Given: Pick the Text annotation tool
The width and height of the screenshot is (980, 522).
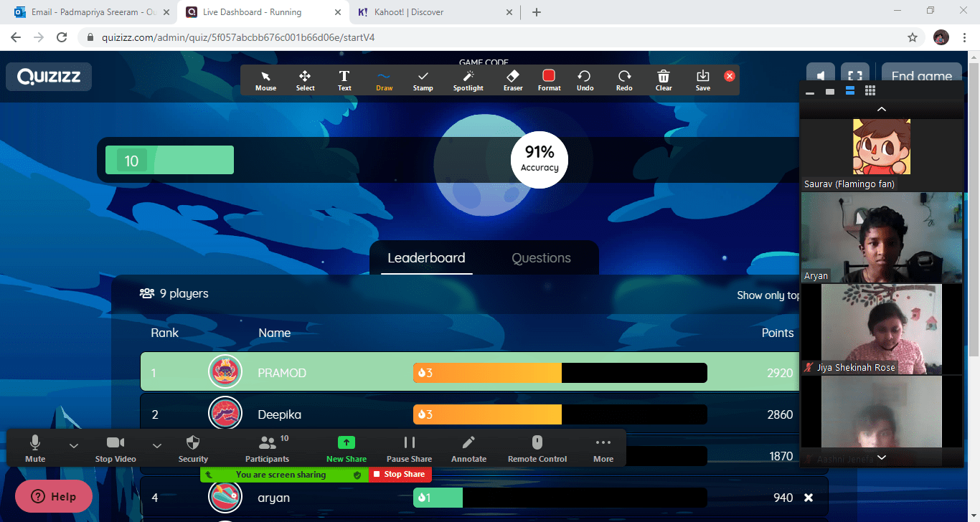Looking at the screenshot, I should 344,80.
